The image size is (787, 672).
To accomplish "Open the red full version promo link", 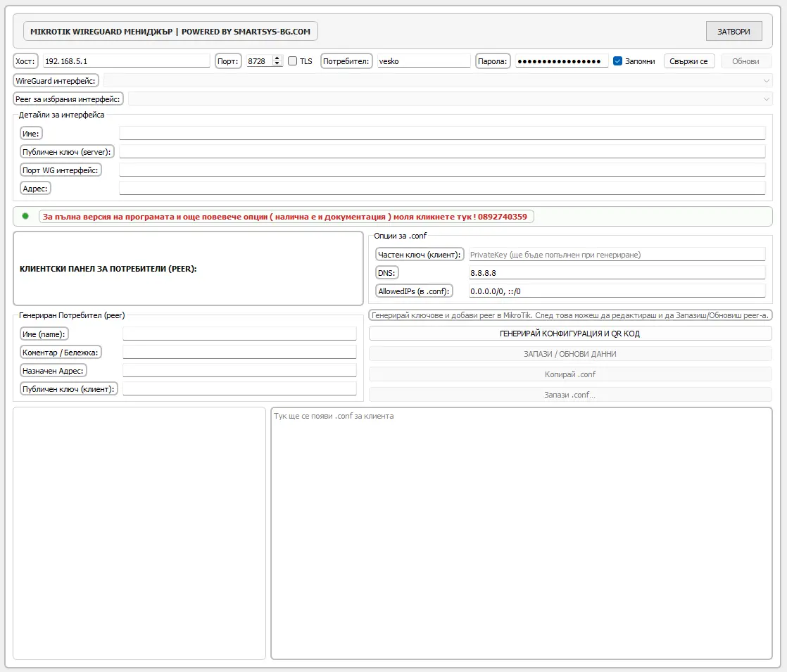I will click(286, 217).
